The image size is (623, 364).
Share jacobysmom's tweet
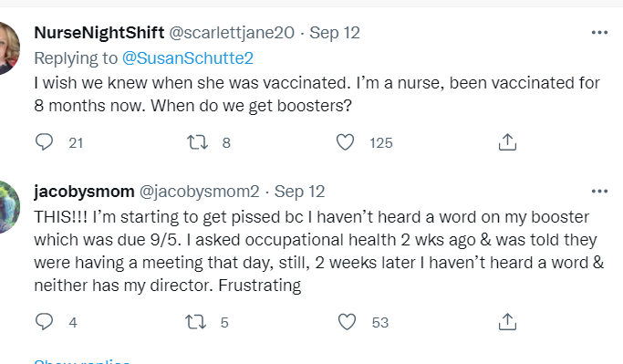[507, 322]
